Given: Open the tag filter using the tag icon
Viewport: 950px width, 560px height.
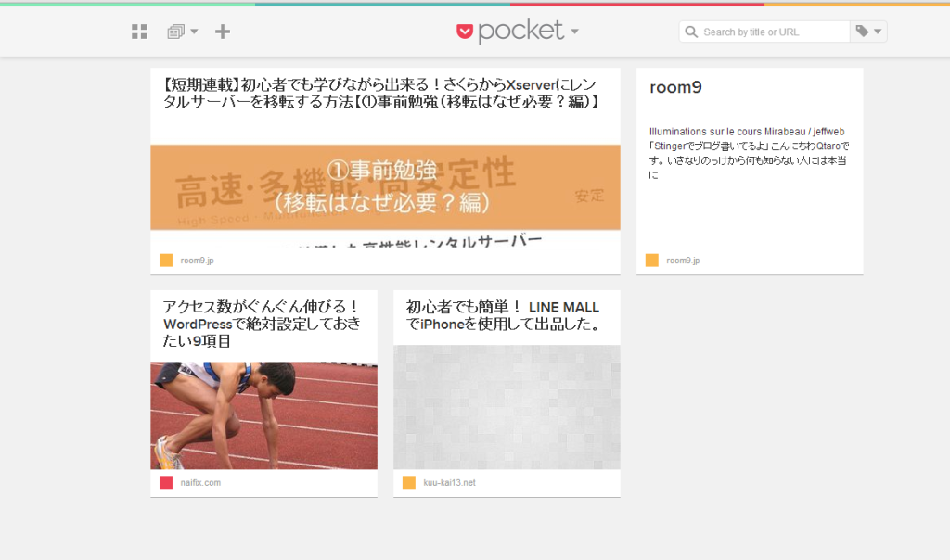Looking at the screenshot, I should pyautogui.click(x=863, y=31).
